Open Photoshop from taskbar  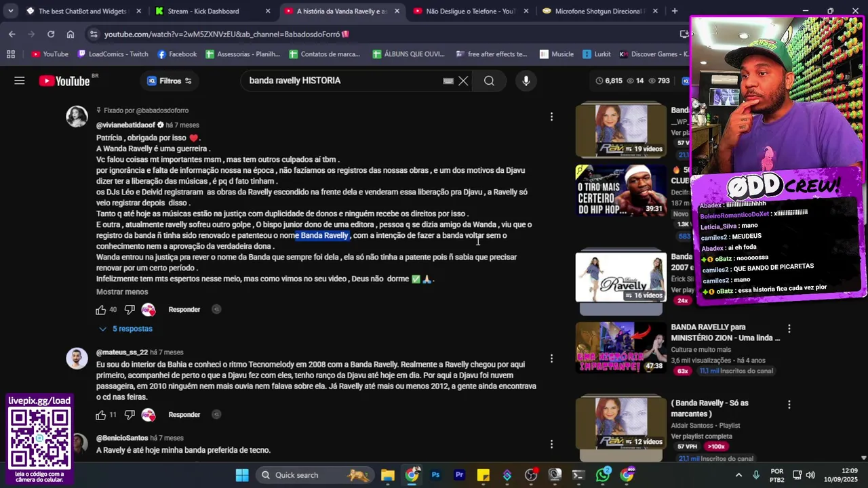435,475
